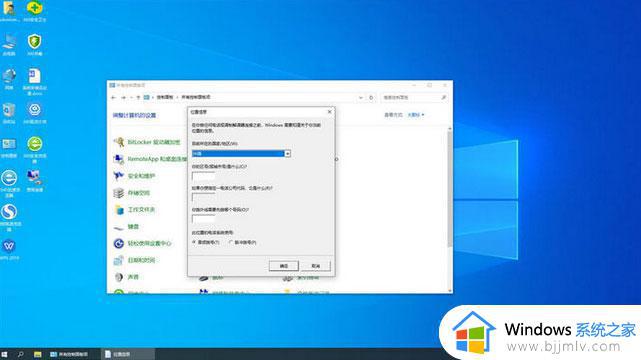The width and height of the screenshot is (641, 360).
Task: Open taskbar search magnifier
Action: [x=20, y=354]
